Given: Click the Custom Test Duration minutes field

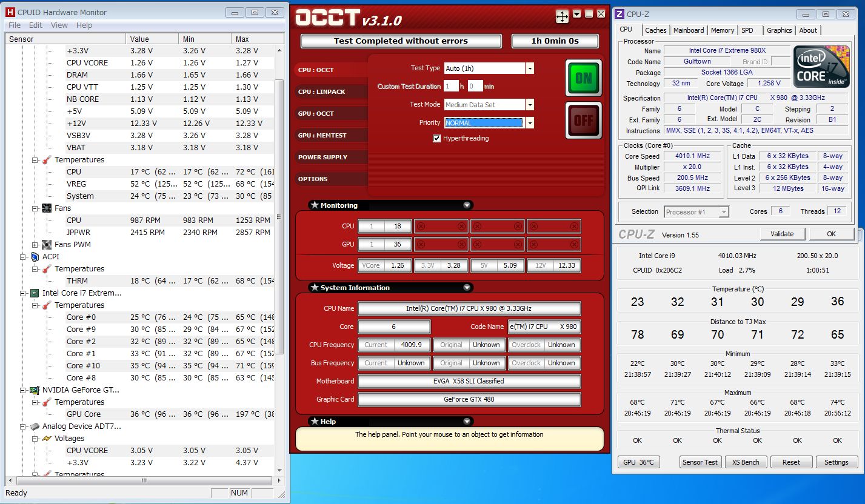Looking at the screenshot, I should (x=475, y=87).
